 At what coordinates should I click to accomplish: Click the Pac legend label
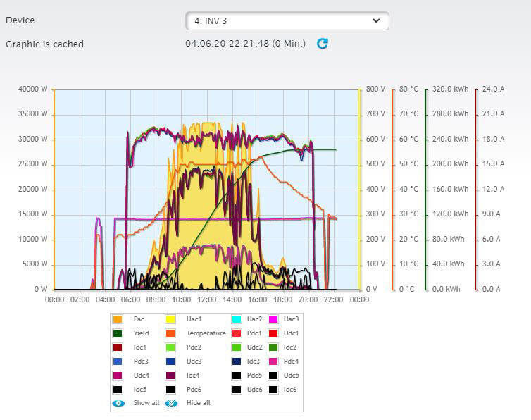(139, 319)
